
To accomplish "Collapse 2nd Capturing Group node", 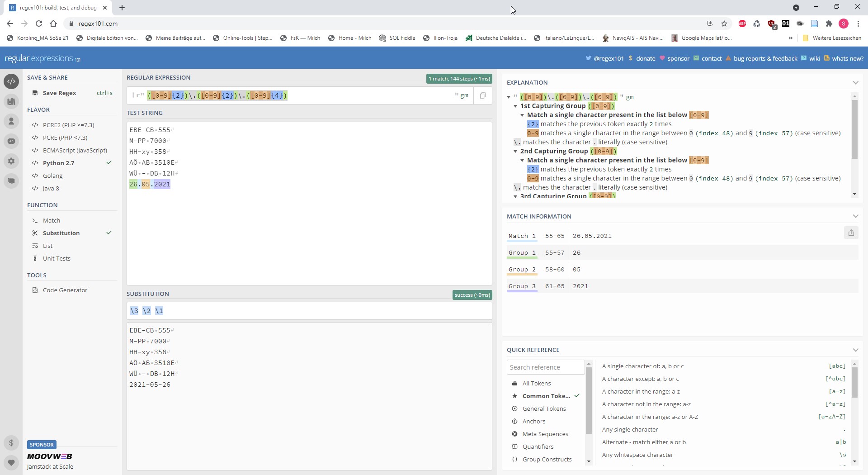I will point(515,151).
